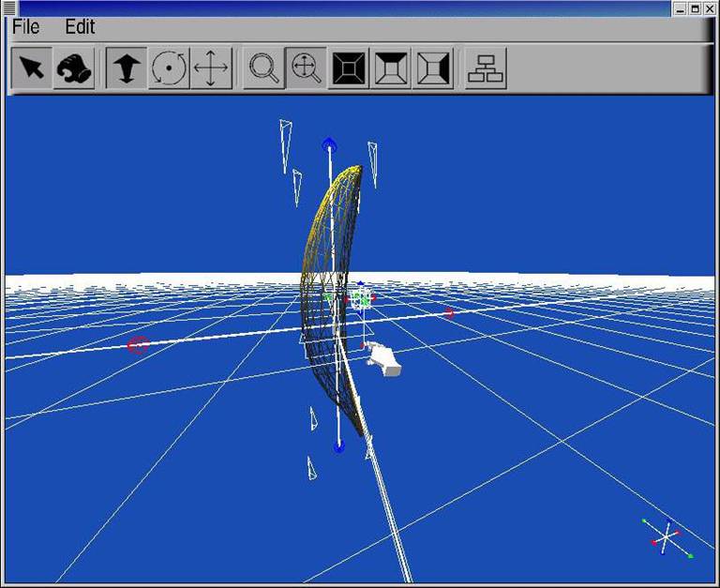The height and width of the screenshot is (588, 720).
Task: Click the blue handle atop the vertical axis
Action: (x=329, y=144)
